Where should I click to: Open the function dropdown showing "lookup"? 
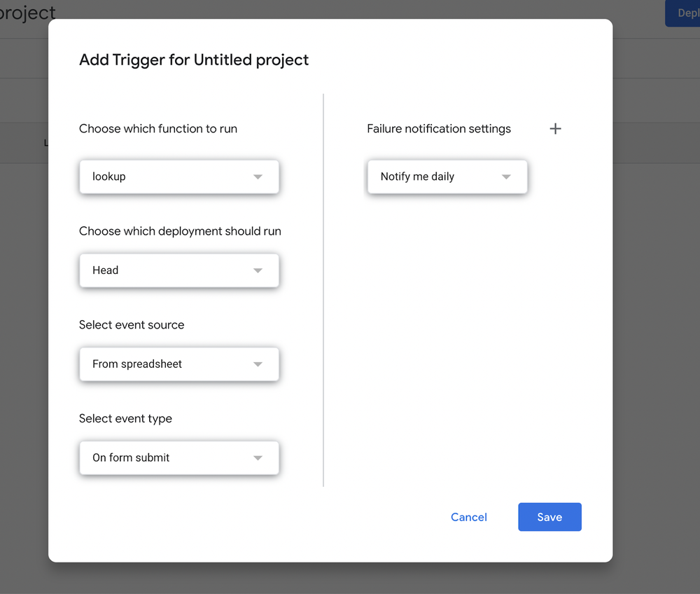(x=178, y=177)
